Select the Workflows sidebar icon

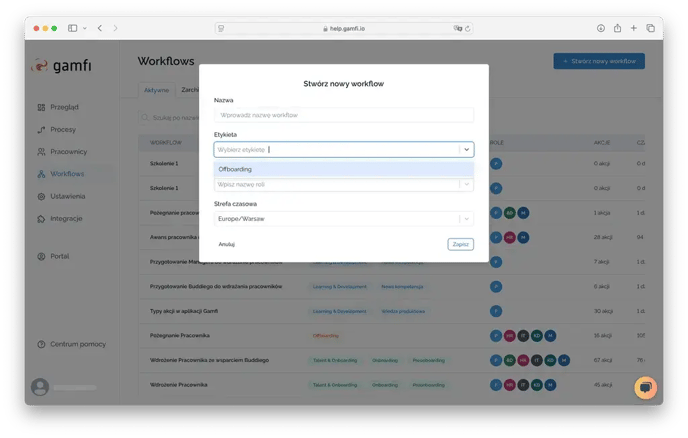point(41,174)
